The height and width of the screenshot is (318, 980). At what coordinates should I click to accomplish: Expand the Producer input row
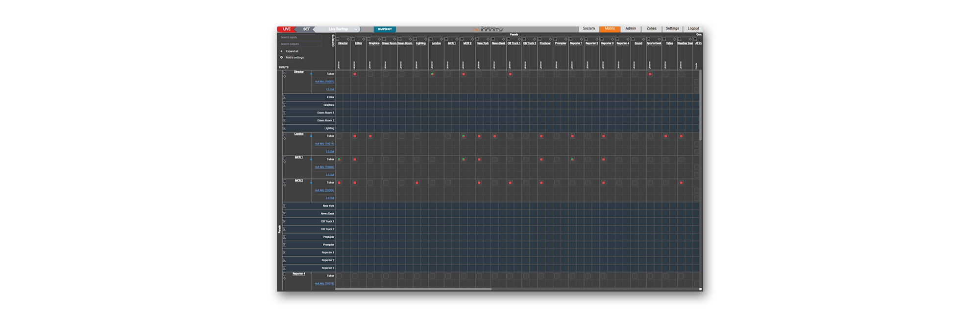(285, 237)
